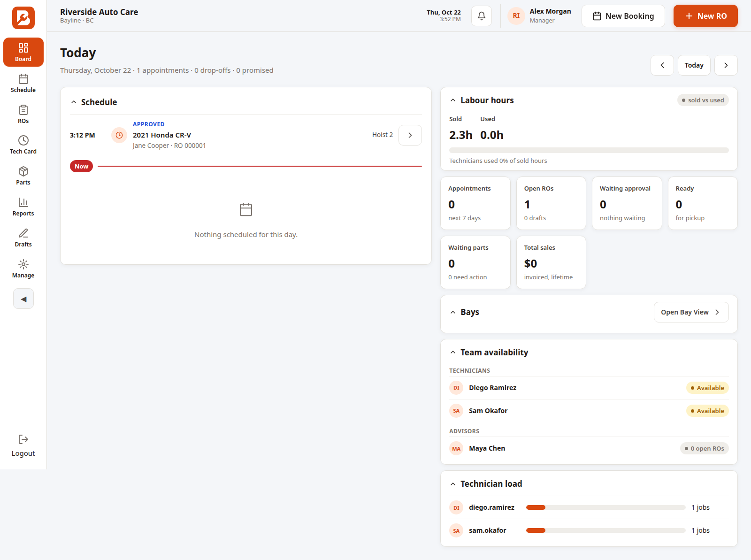Jump to Today
Viewport: 751px width, 560px height.
[694, 65]
